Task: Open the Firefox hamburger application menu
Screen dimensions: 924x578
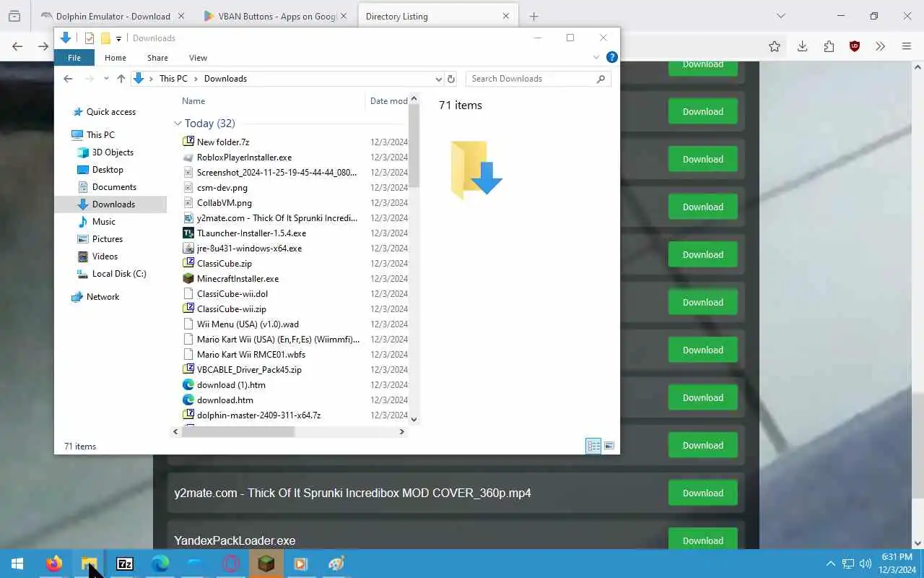Action: tap(907, 46)
